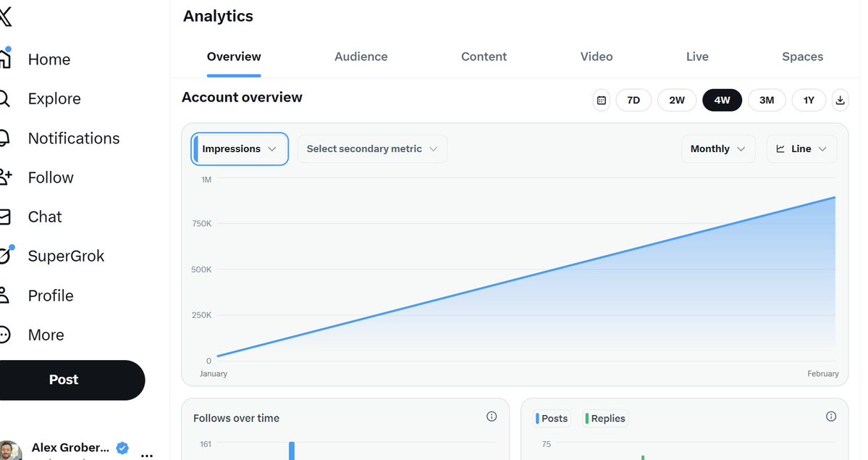This screenshot has width=868, height=460.
Task: Click info icon on Posts Replies card
Action: pos(831,417)
